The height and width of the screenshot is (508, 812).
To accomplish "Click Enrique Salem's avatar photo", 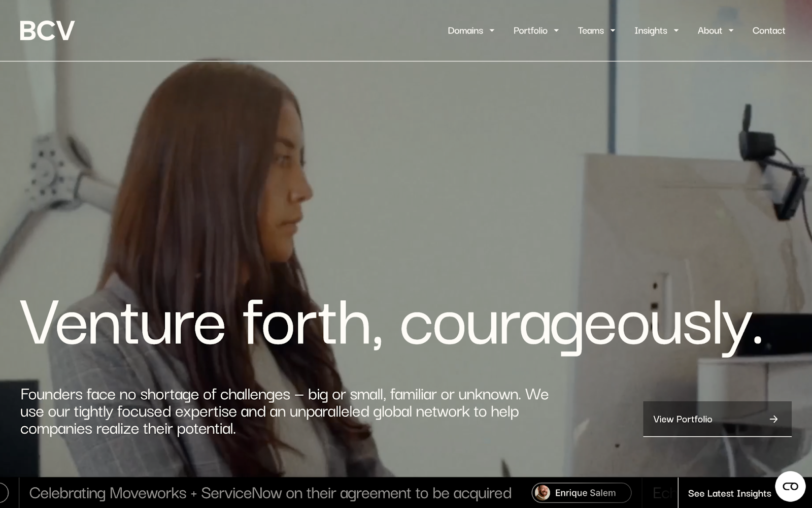I will pos(543,493).
